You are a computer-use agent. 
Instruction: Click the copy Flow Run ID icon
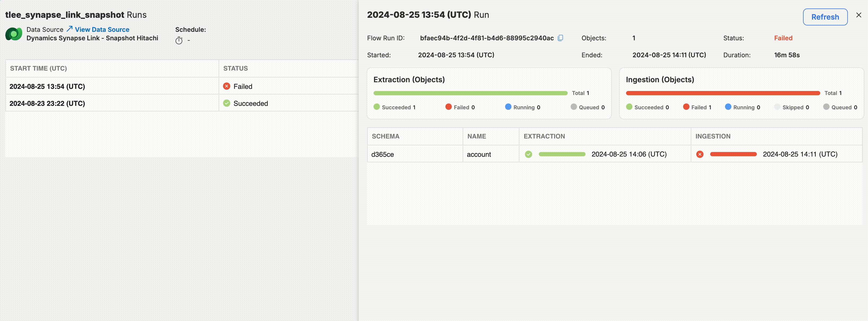560,38
